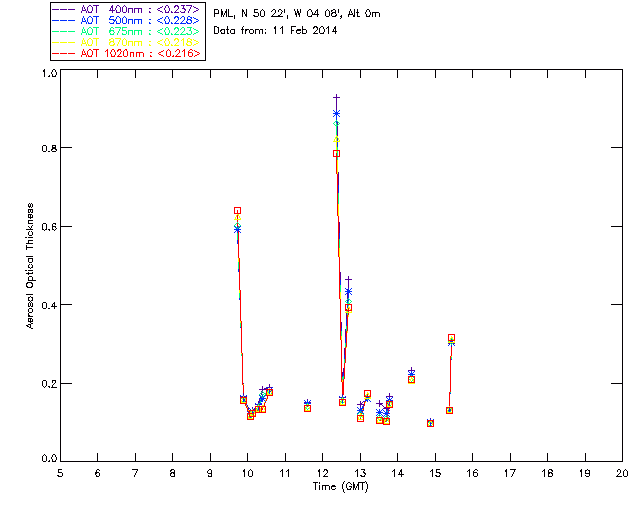Click the y-axis tick label 1.0
This screenshot has width=640, height=512.
(49, 73)
